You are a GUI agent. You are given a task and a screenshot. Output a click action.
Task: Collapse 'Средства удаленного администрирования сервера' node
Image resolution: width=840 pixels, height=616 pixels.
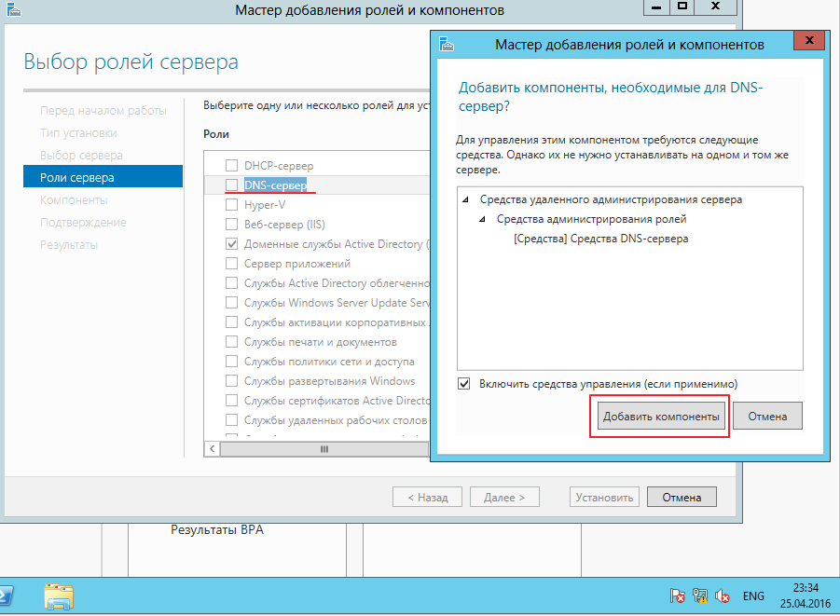pyautogui.click(x=465, y=199)
